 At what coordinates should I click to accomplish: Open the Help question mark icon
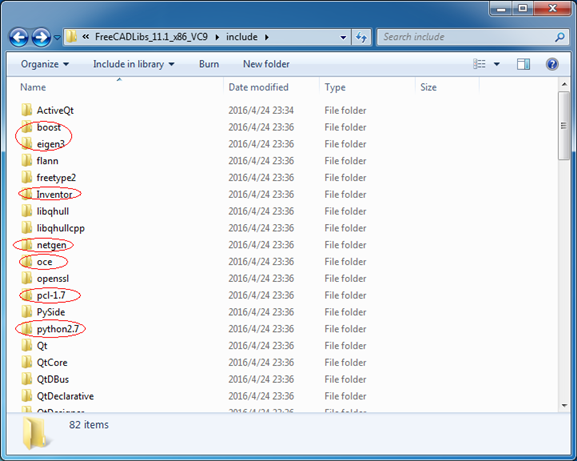tap(552, 64)
